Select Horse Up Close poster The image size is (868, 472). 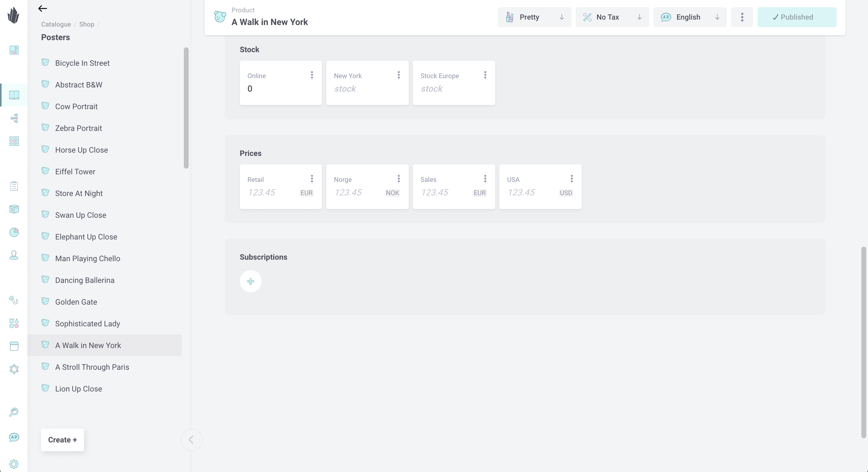[105, 150]
